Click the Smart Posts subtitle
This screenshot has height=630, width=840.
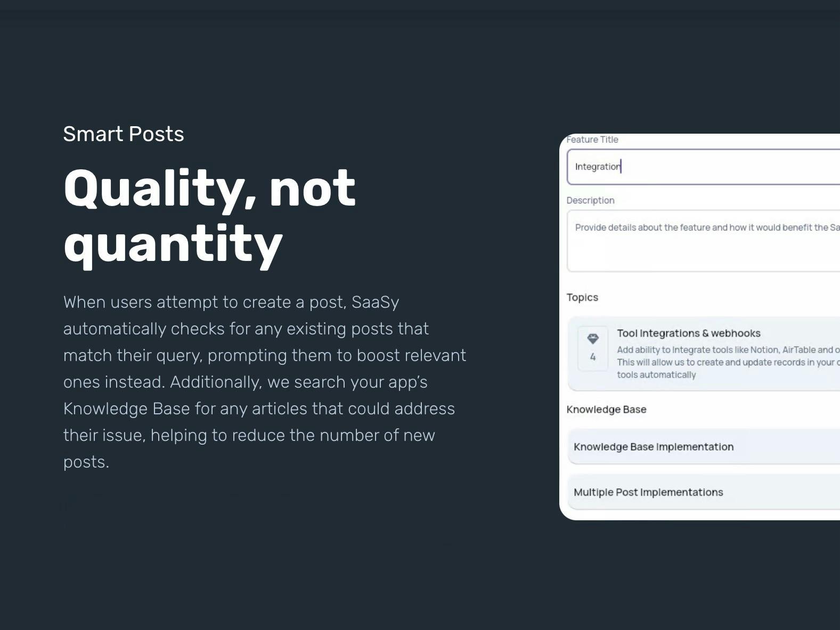(x=124, y=134)
